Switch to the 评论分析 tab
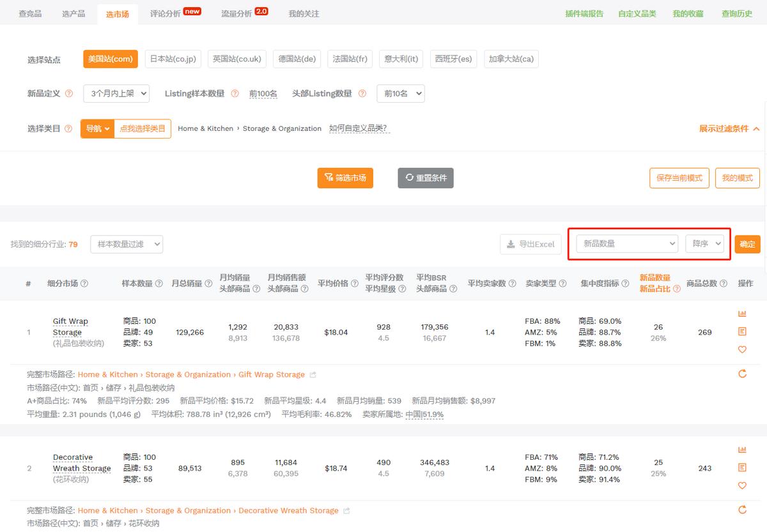This screenshot has height=532, width=767. 164,13
